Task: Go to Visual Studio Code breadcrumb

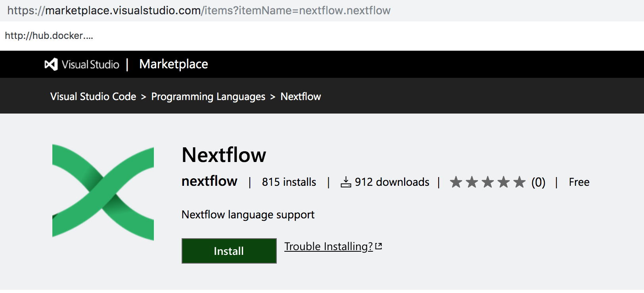Action: [93, 96]
